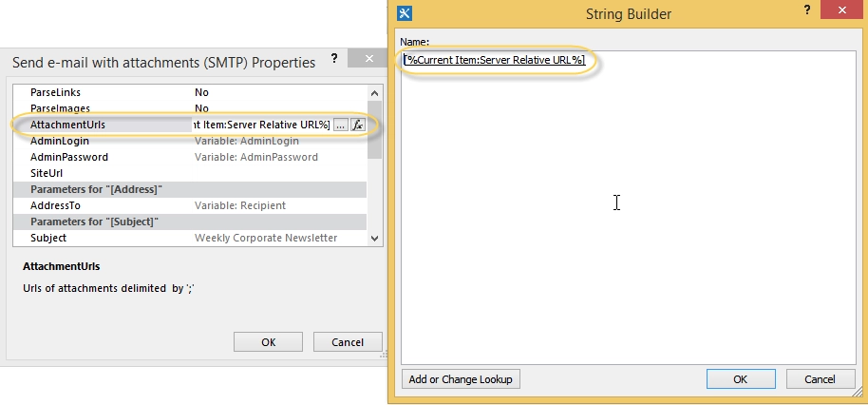868x405 pixels.
Task: Click the Weekly Corporate Newsletter value
Action: (266, 238)
